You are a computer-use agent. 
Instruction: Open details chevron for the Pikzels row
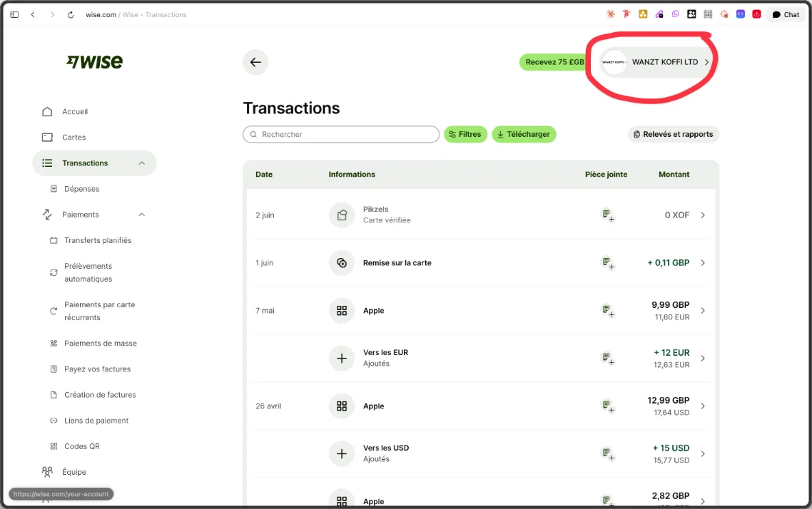pyautogui.click(x=703, y=215)
